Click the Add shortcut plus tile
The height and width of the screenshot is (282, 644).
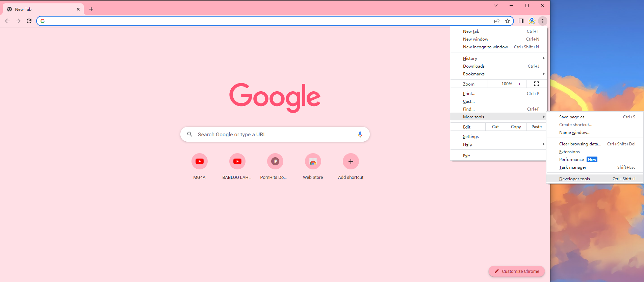pos(351,166)
